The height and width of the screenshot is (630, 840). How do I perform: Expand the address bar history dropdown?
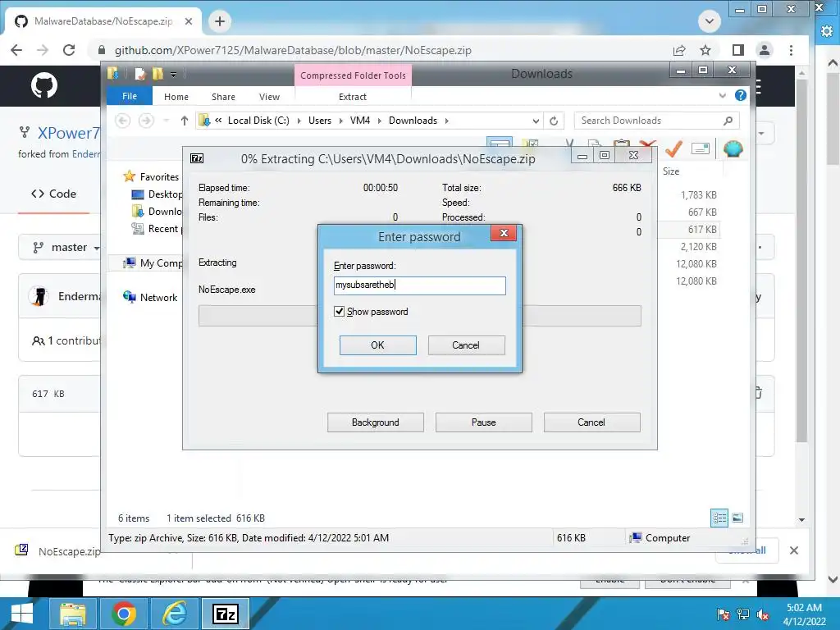[x=535, y=121]
